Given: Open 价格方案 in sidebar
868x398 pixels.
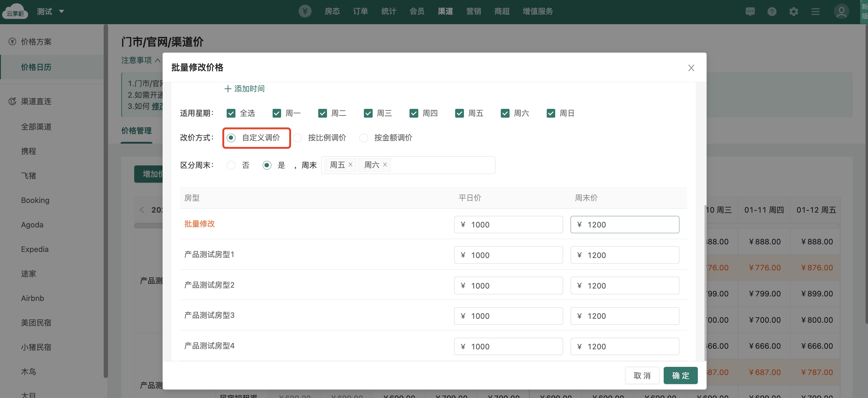Looking at the screenshot, I should [x=36, y=42].
